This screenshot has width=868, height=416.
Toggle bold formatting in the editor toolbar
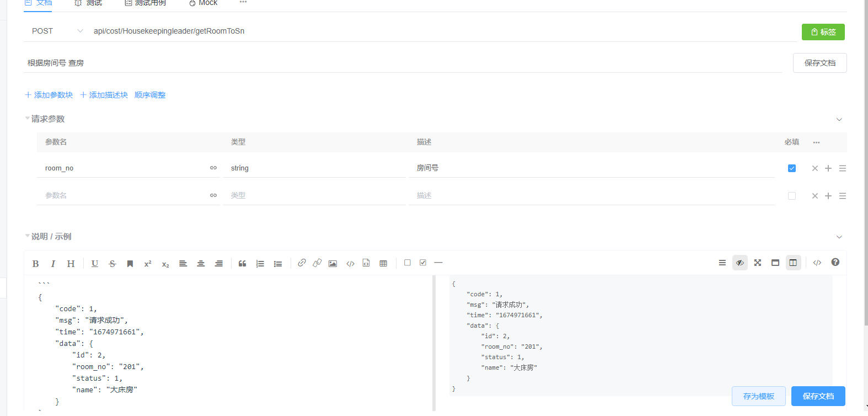pos(35,264)
